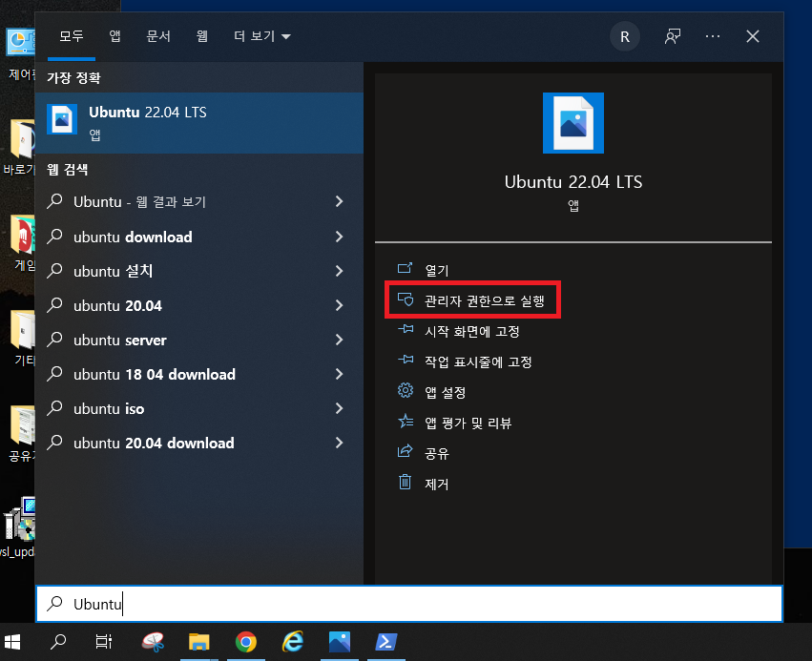812x661 pixels.
Task: Click the magnifier icon in search box
Action: pyautogui.click(x=54, y=604)
